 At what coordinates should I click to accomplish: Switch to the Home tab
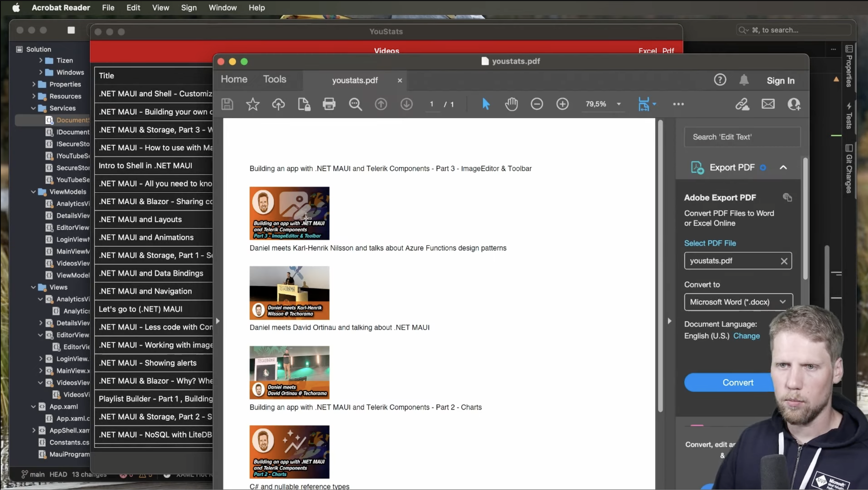tap(234, 79)
